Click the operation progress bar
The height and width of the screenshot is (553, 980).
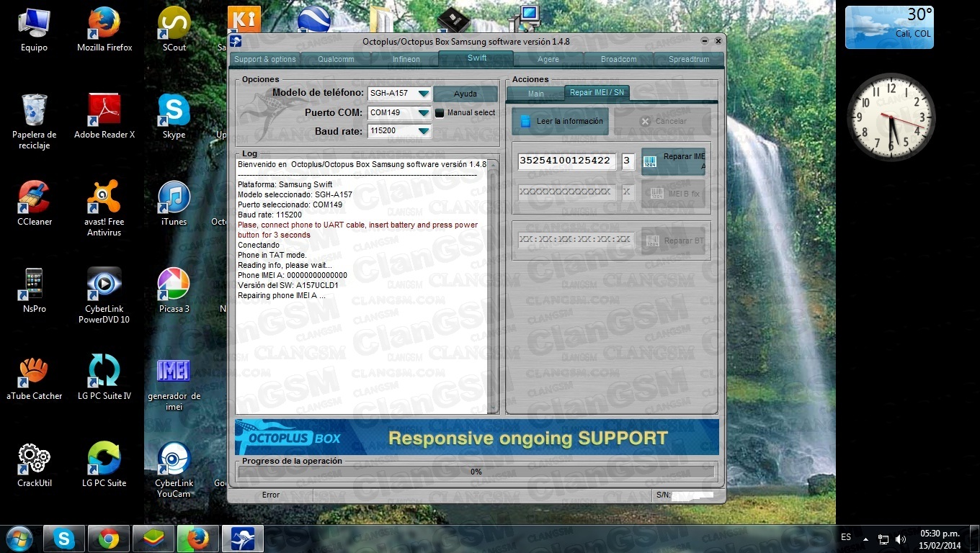coord(476,472)
